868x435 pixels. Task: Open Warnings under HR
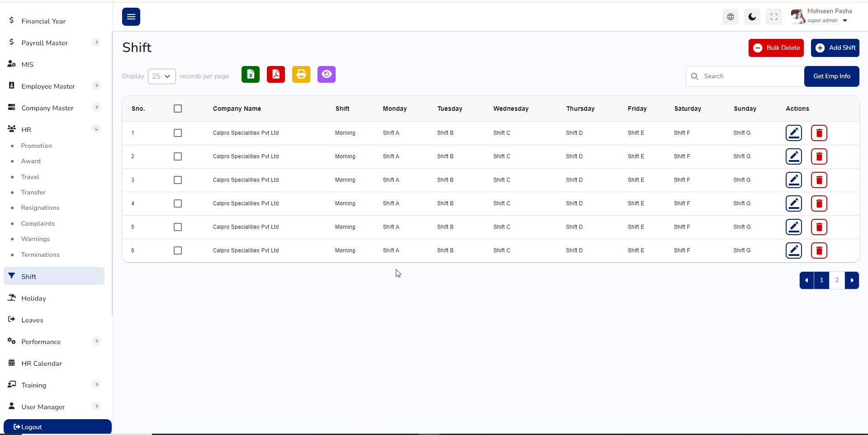[x=35, y=239]
